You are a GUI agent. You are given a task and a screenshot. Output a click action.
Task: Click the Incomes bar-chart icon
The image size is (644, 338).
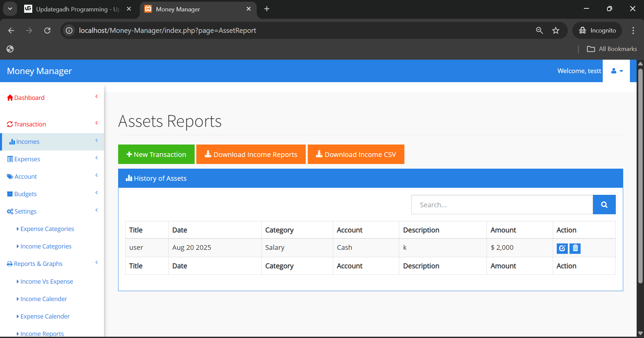click(x=13, y=142)
